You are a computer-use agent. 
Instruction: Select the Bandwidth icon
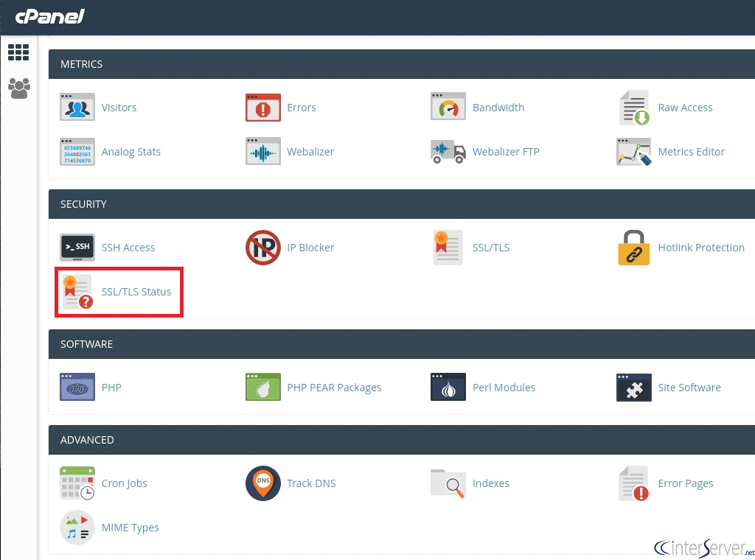point(448,107)
